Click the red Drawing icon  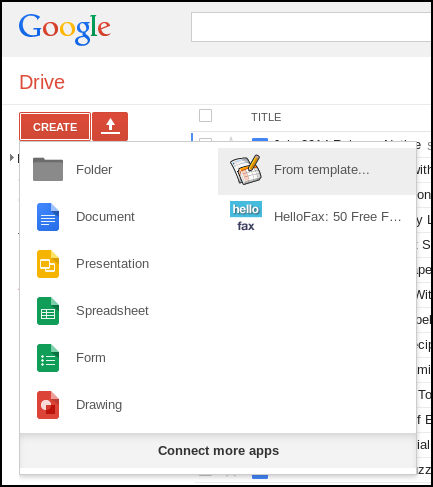click(x=48, y=405)
